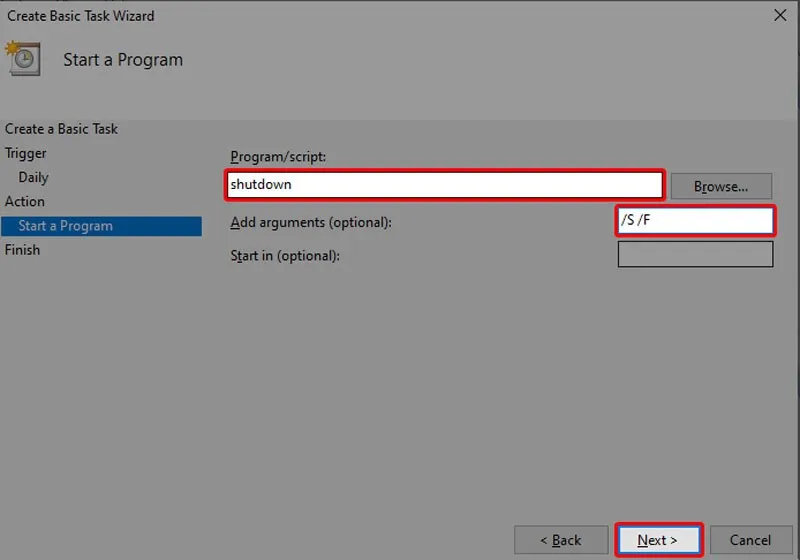The height and width of the screenshot is (560, 800).
Task: Click the Add arguments (optional) label
Action: pyautogui.click(x=310, y=222)
